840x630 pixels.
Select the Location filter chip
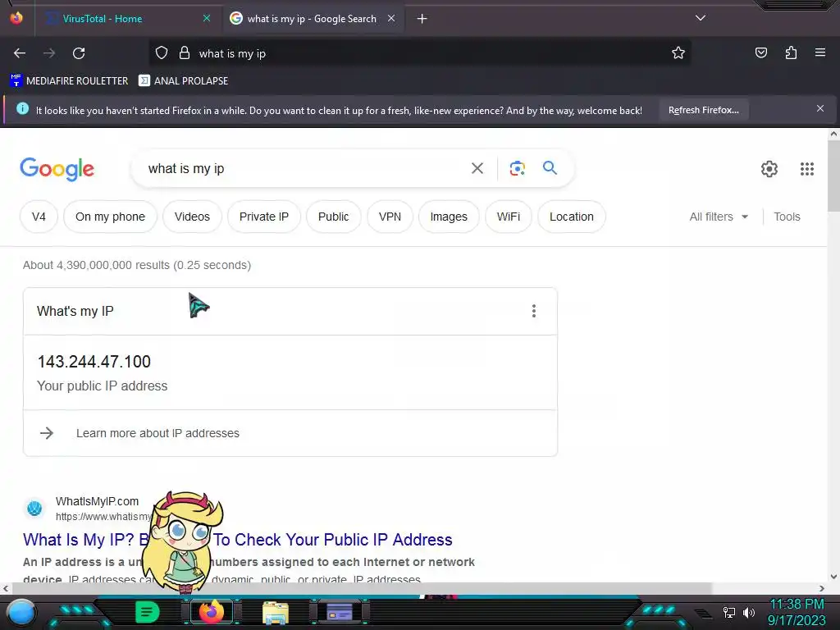click(572, 217)
